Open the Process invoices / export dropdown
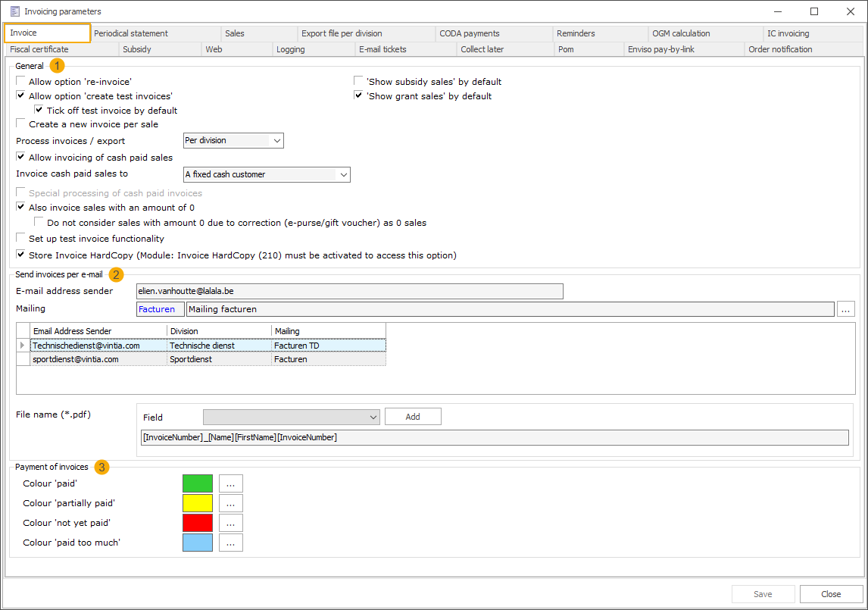The width and height of the screenshot is (868, 610). tap(277, 140)
